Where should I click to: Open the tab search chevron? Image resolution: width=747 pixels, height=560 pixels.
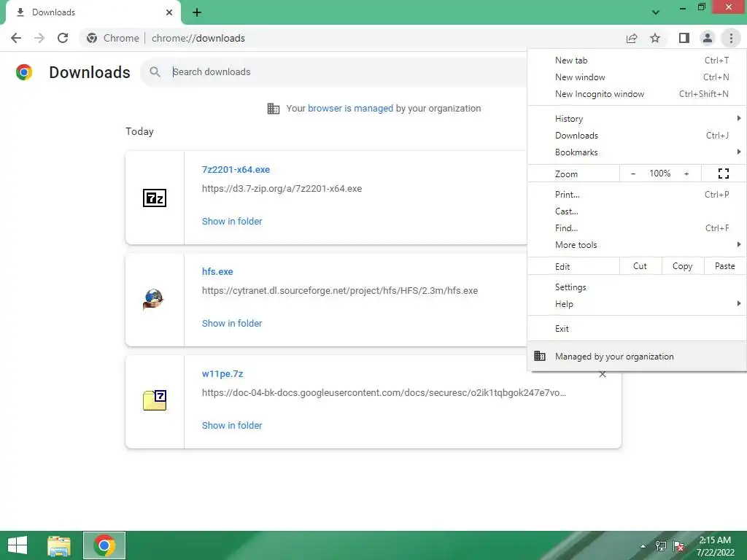pos(656,12)
